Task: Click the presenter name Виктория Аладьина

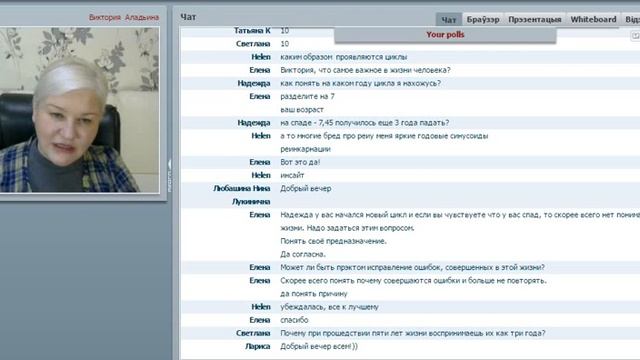Action: (124, 18)
